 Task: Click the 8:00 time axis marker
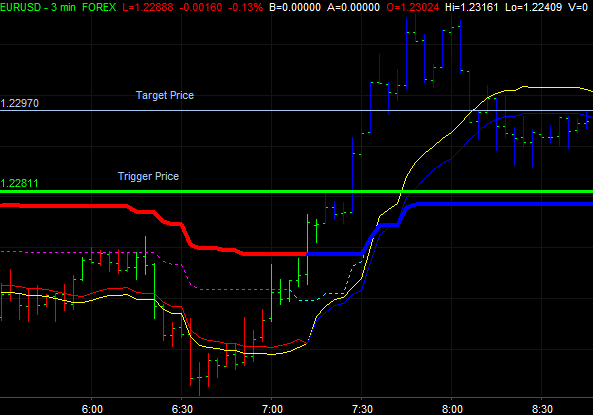[x=452, y=409]
